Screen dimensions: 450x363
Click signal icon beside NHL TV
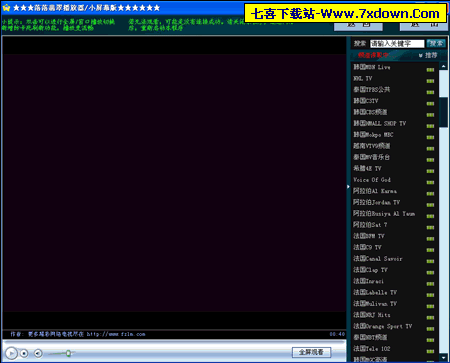click(x=430, y=81)
